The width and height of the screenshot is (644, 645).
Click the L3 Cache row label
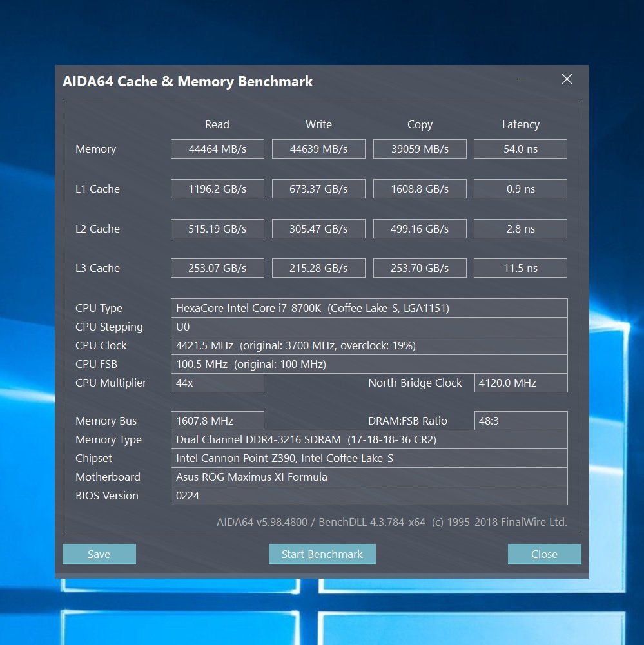[97, 268]
